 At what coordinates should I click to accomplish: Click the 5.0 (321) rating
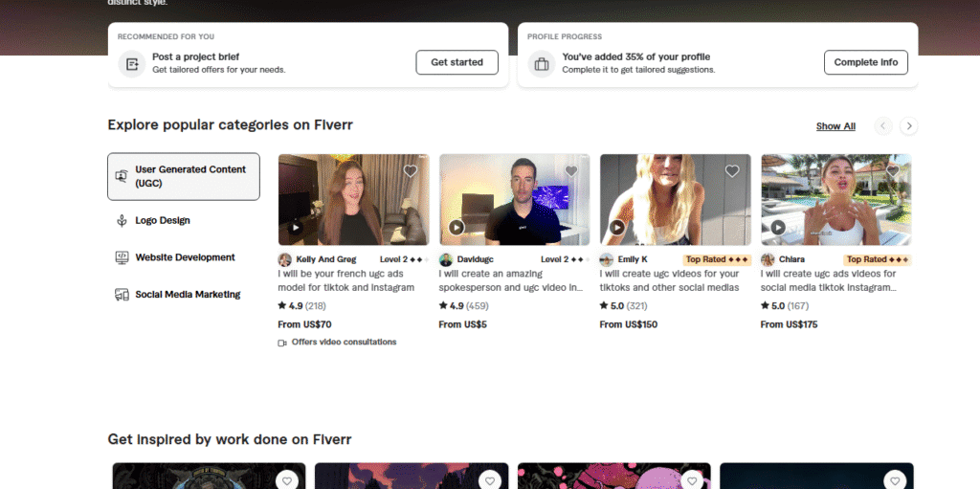point(623,306)
